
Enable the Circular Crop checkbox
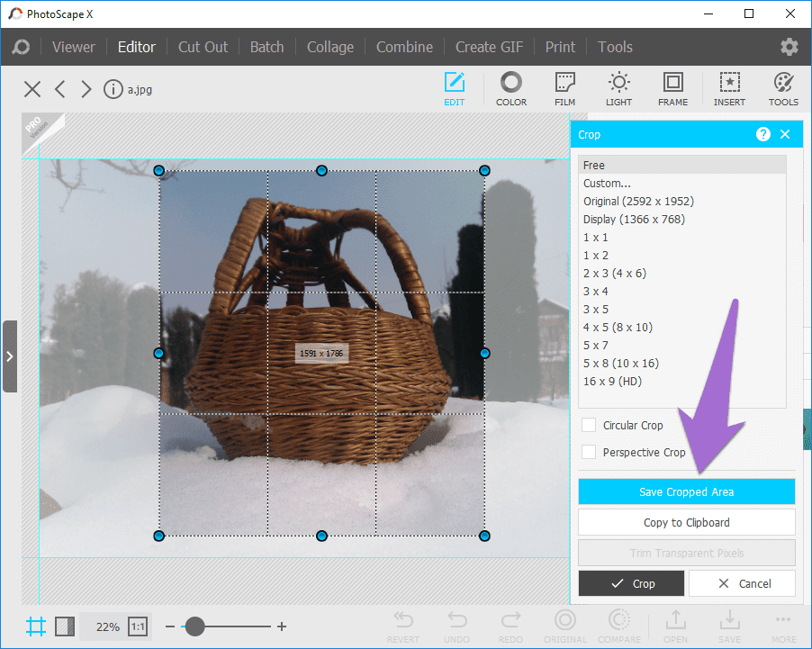(589, 425)
